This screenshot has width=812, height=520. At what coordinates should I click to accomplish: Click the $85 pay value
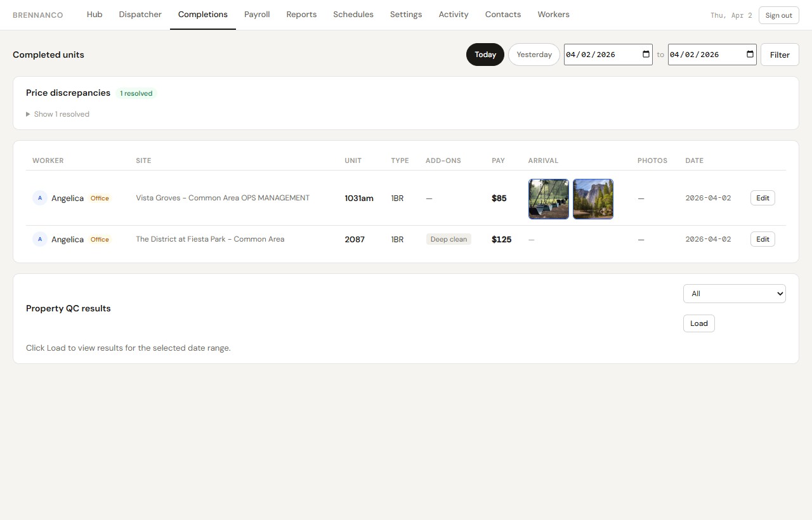499,198
